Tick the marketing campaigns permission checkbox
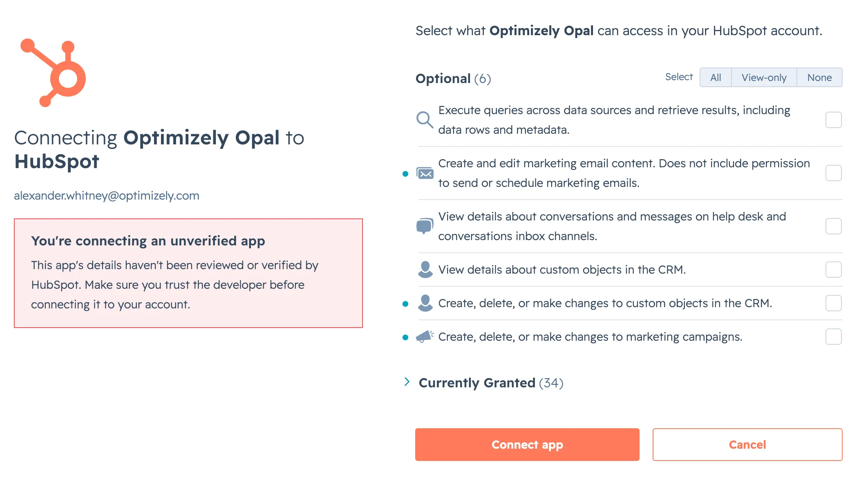 (833, 337)
